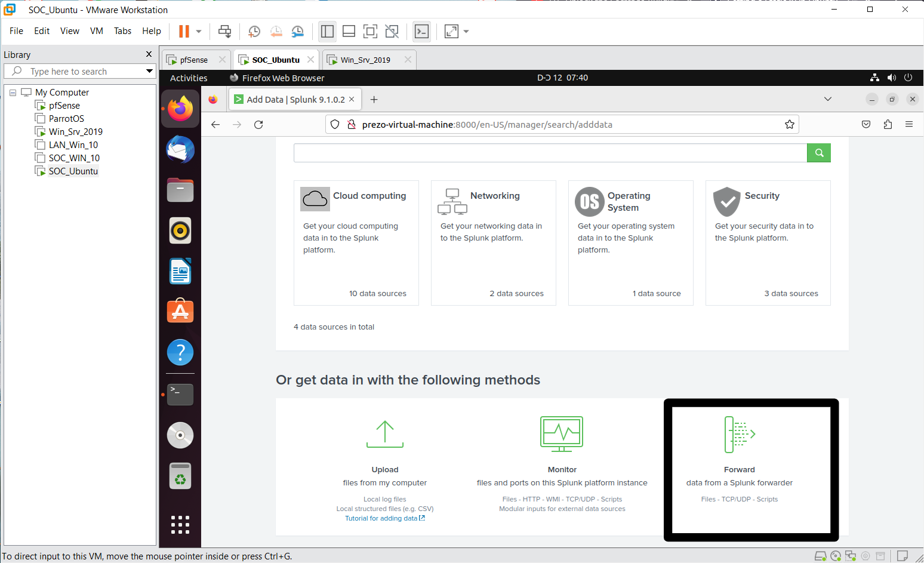Viewport: 924px width, 563px height.
Task: Toggle VMware Unity mode button
Action: point(392,31)
